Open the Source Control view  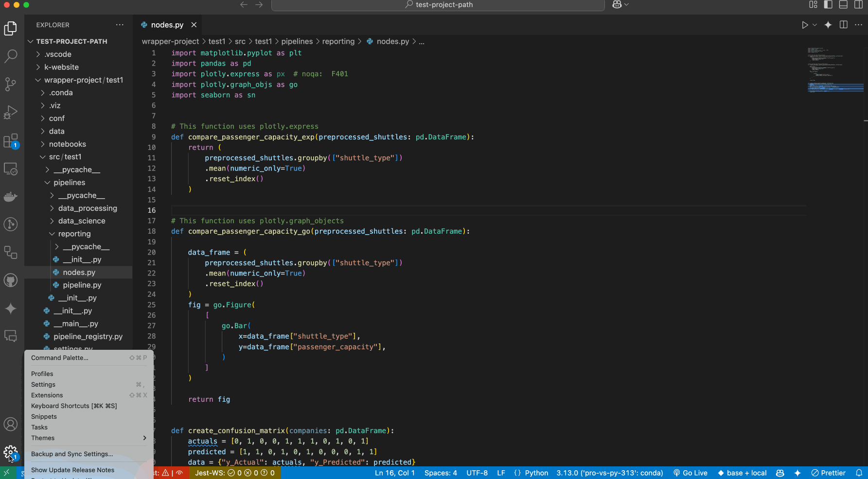point(10,84)
